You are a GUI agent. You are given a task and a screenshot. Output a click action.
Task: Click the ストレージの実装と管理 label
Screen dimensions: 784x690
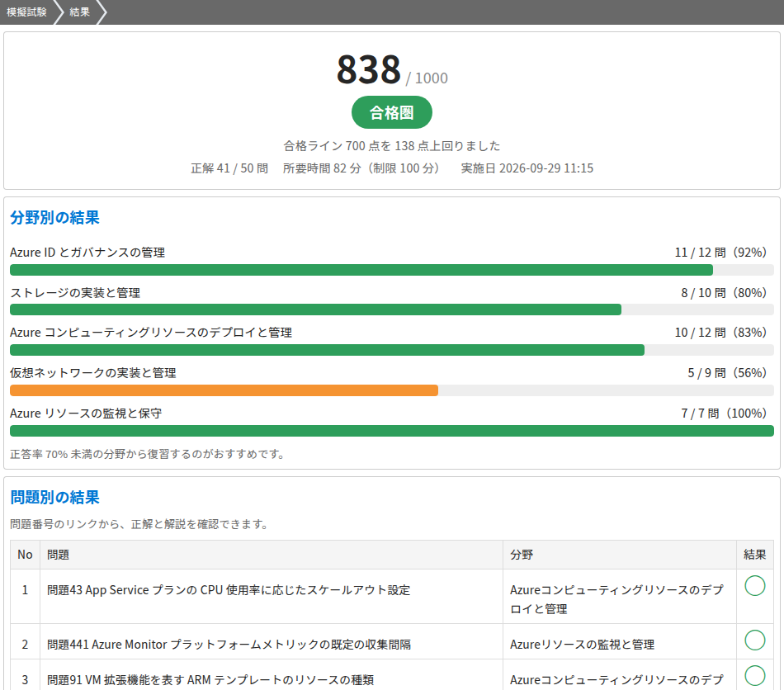point(75,292)
